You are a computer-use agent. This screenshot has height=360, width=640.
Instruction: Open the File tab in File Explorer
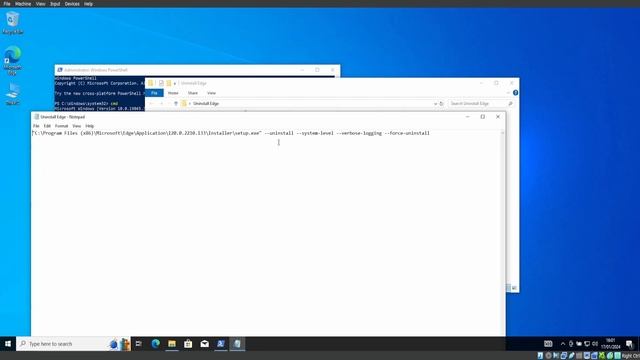[x=154, y=93]
